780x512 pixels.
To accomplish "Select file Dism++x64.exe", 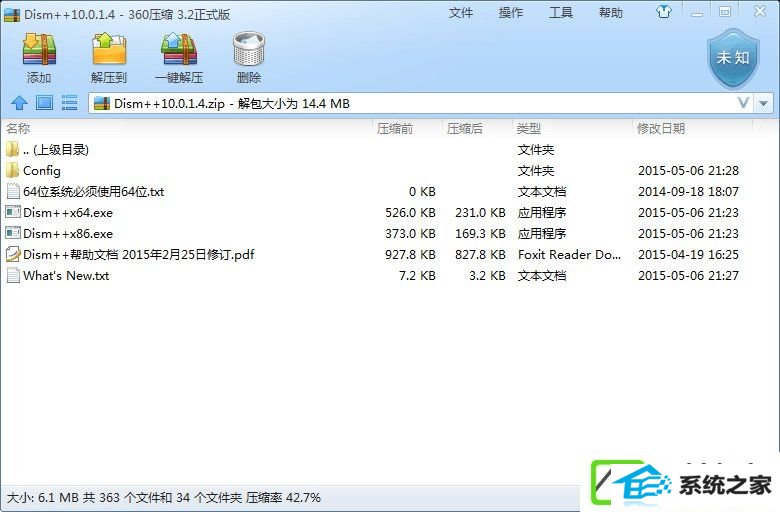I will click(68, 212).
